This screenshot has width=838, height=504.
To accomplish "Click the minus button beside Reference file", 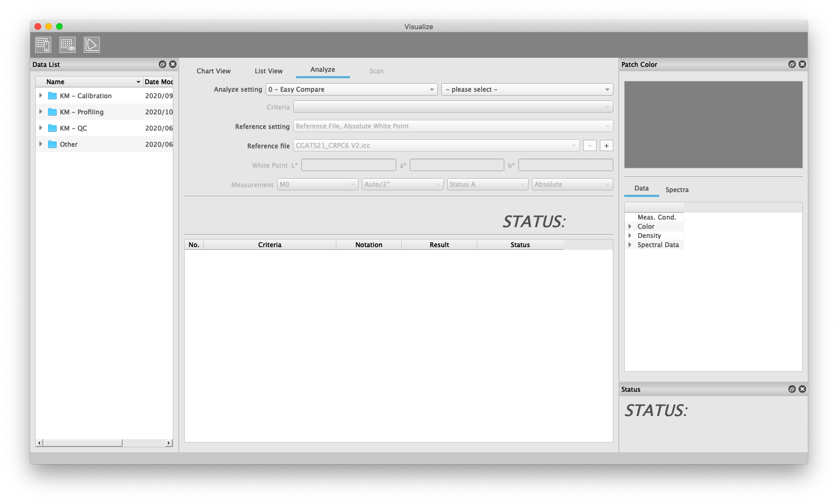I will coord(590,146).
